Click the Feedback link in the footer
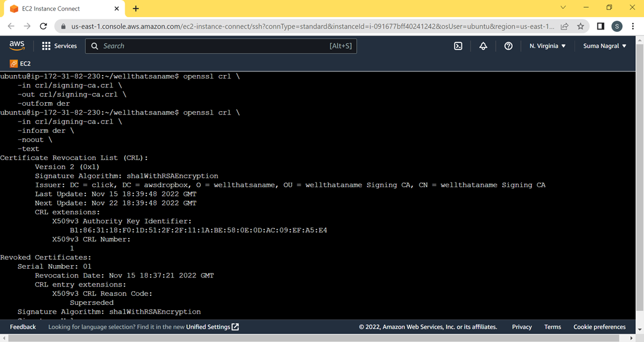The height and width of the screenshot is (342, 644). (x=22, y=327)
